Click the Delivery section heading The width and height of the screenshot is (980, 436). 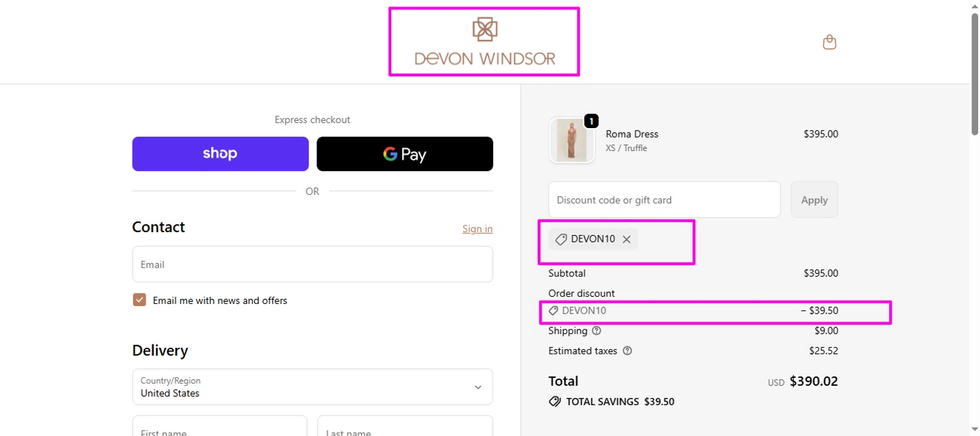[160, 350]
